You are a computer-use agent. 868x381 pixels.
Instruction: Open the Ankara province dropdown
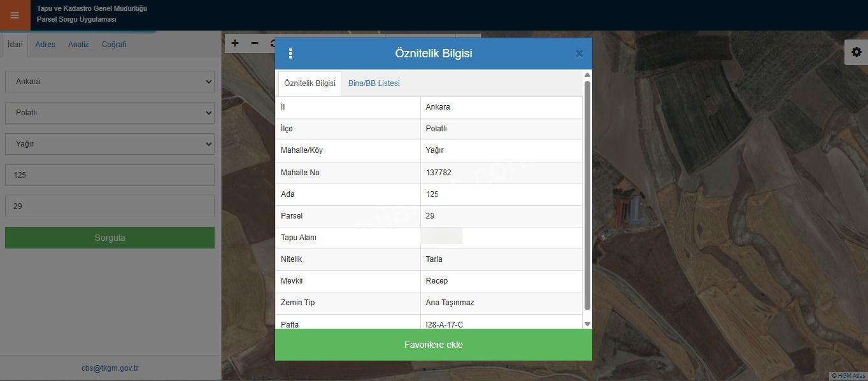click(110, 82)
